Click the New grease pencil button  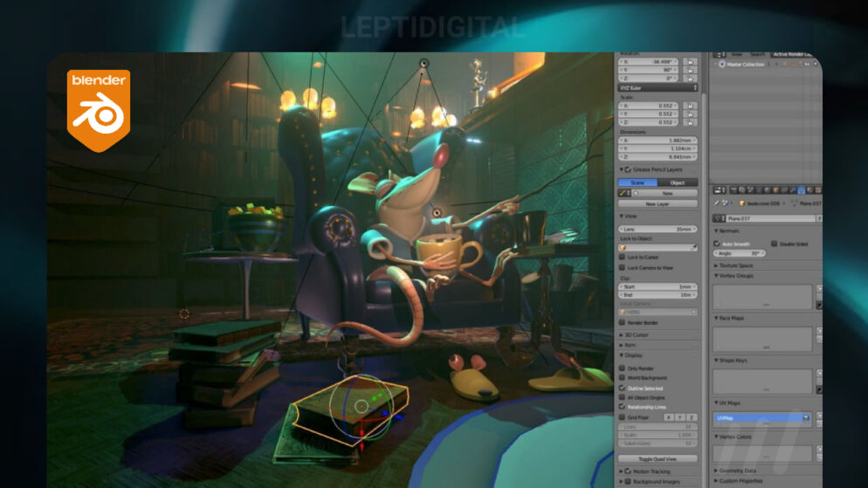click(665, 193)
